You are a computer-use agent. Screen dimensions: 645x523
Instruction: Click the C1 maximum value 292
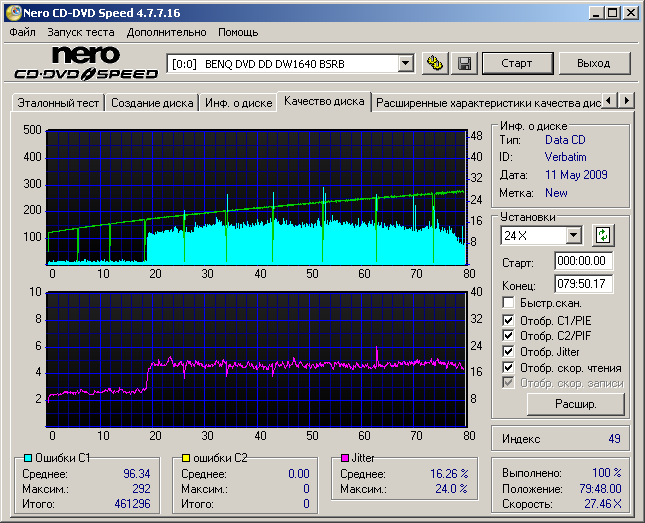(141, 489)
